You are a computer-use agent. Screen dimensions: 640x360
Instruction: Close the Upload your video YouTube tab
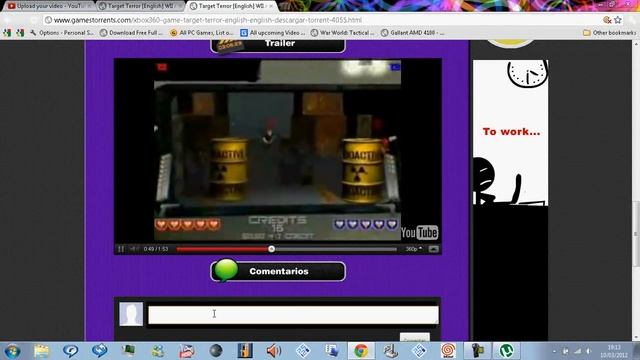89,6
